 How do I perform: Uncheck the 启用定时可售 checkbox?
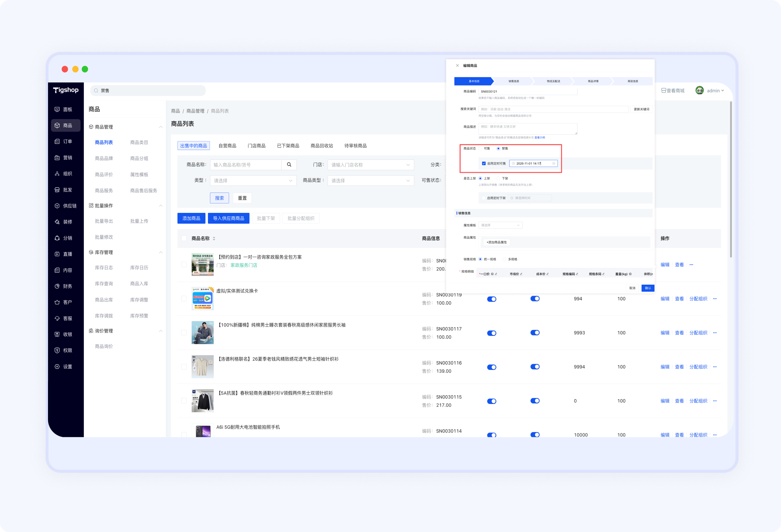point(484,164)
